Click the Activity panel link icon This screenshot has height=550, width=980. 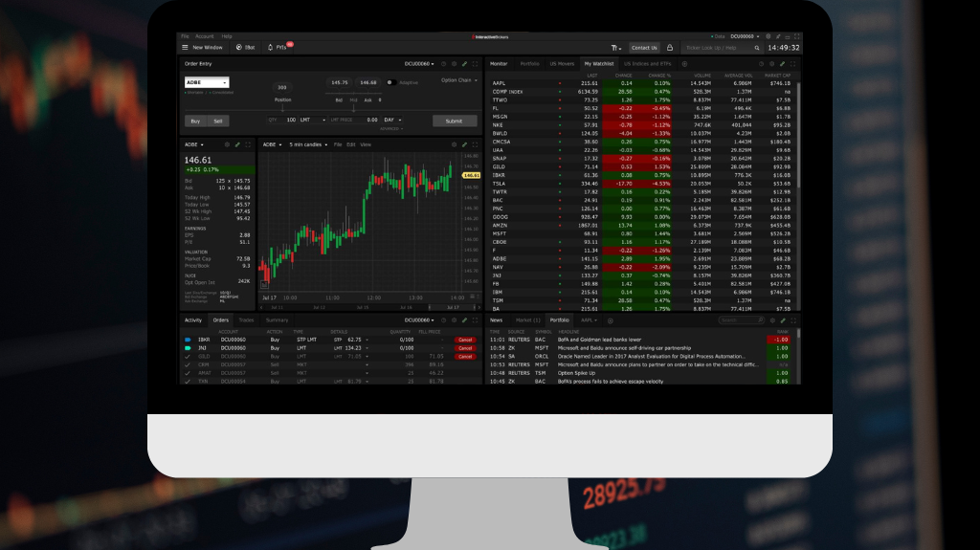(x=464, y=320)
